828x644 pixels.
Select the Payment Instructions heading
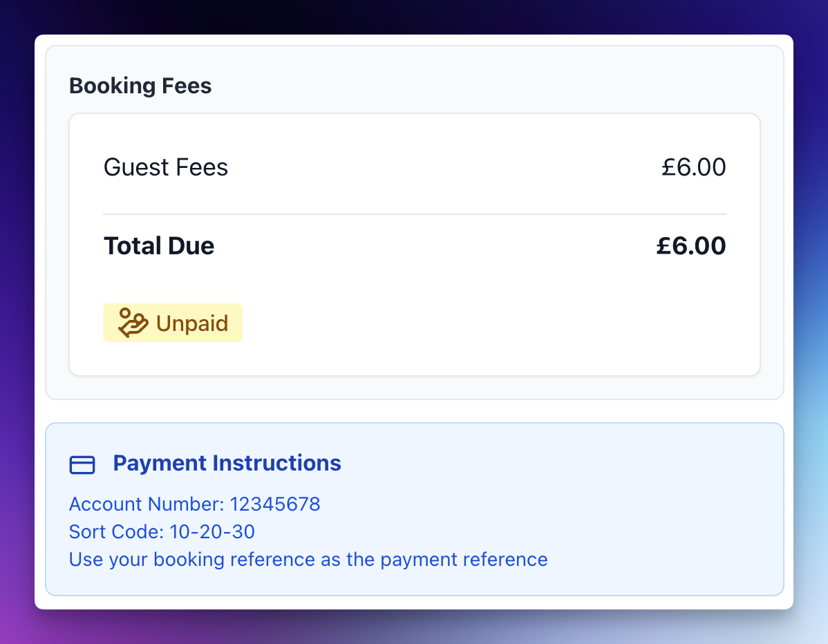227,463
